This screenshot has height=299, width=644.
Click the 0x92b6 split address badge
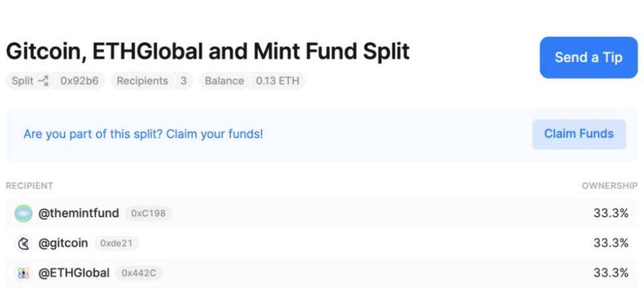tap(79, 81)
